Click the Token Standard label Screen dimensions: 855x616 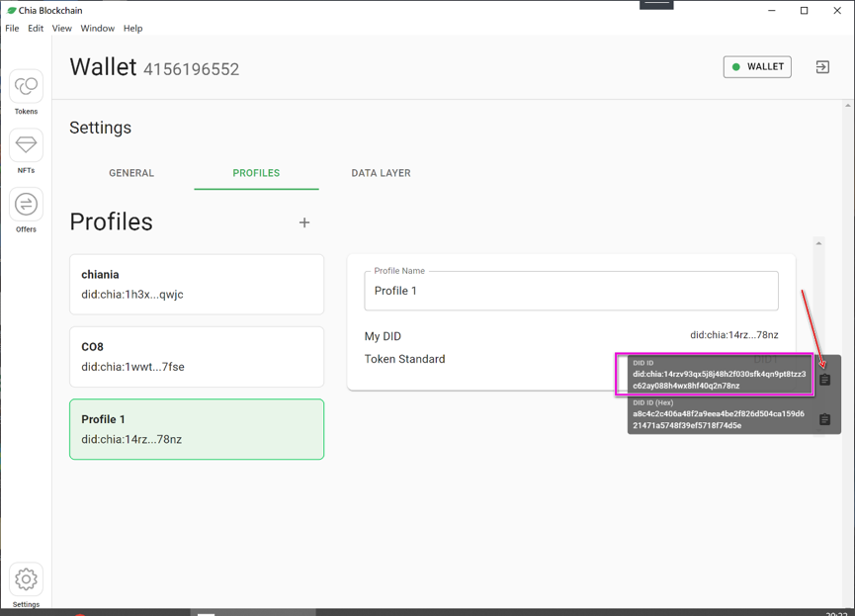tap(404, 359)
